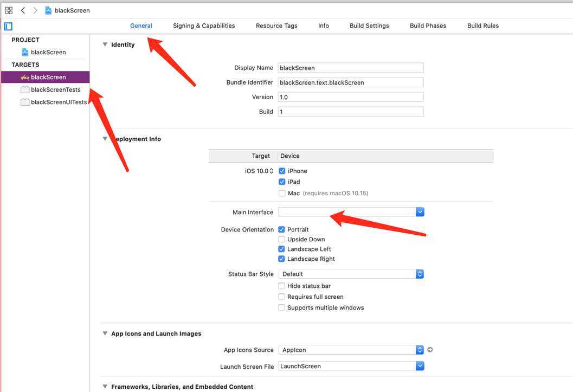Collapse the Deployment Info section

point(105,139)
